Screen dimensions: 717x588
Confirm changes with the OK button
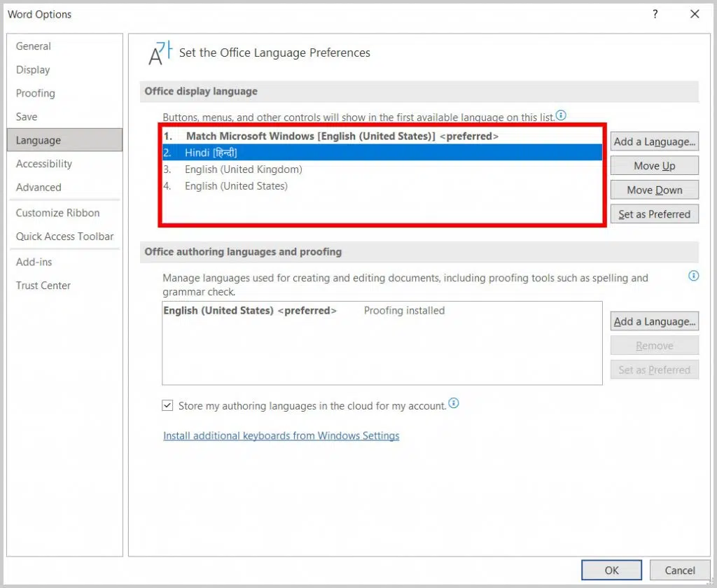click(611, 570)
